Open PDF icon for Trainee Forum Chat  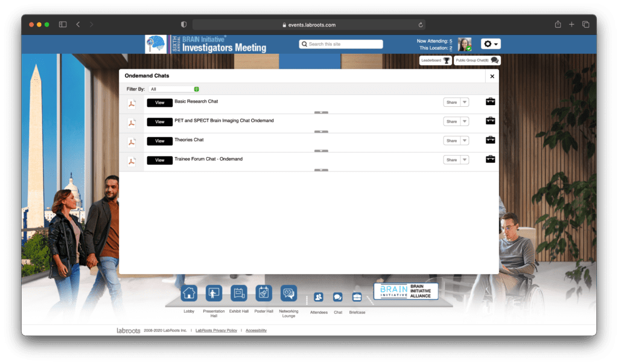pyautogui.click(x=132, y=161)
